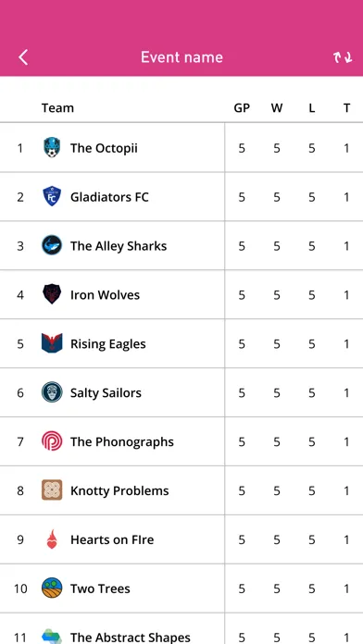The width and height of the screenshot is (363, 644).
Task: Tap Iron Wolves wolf logo
Action: (x=52, y=294)
